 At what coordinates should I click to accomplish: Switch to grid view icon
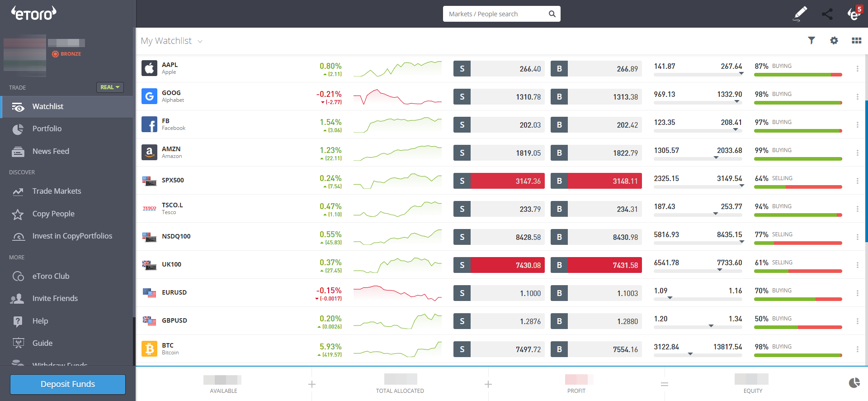[856, 41]
